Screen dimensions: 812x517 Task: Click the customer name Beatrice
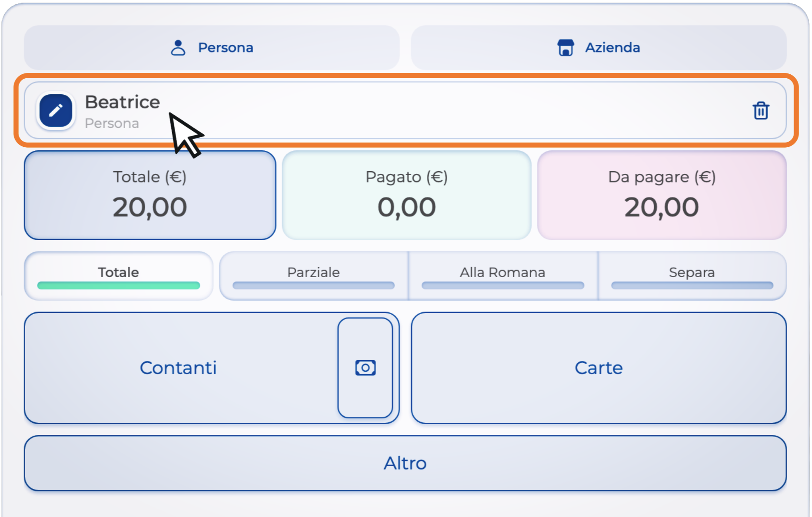(123, 102)
